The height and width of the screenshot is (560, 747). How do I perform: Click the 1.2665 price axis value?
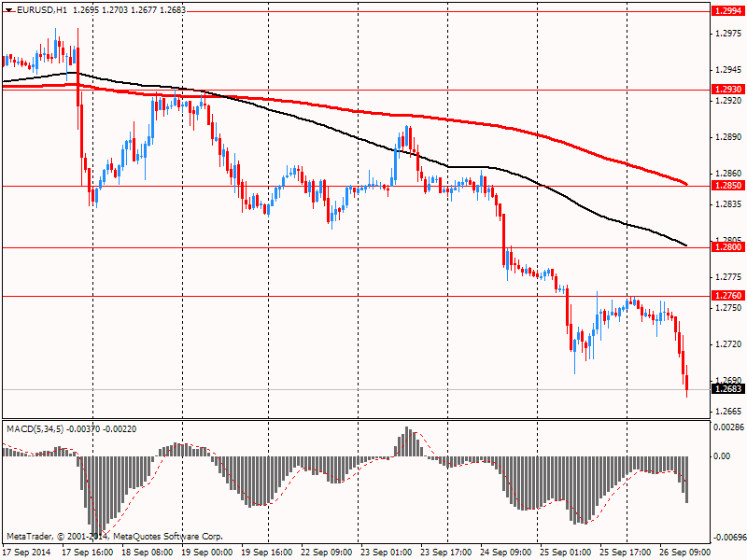(x=728, y=412)
